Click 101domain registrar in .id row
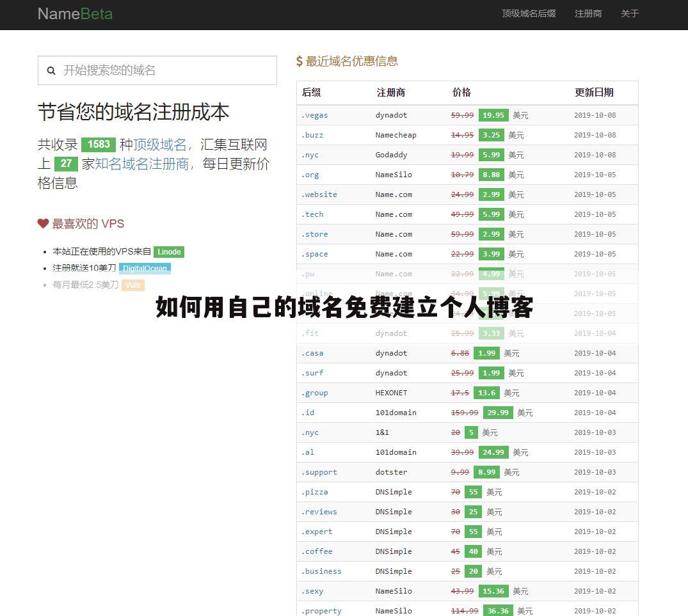This screenshot has height=616, width=688. 396,413
